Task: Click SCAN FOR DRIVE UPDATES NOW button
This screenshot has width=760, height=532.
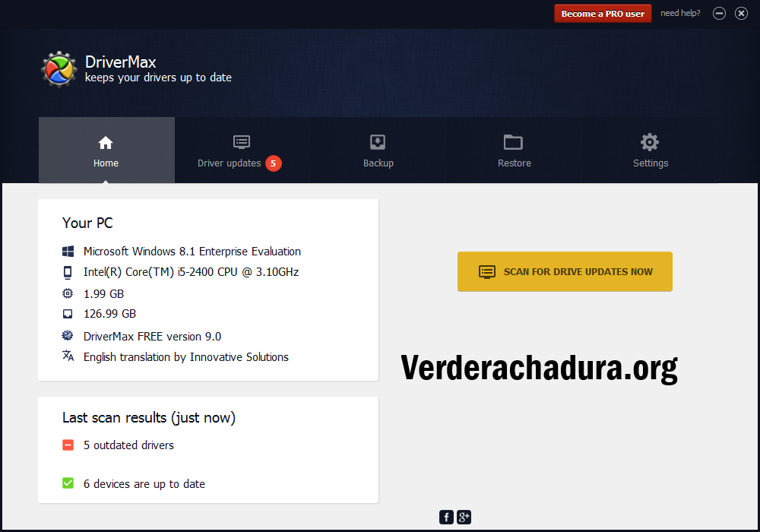Action: tap(565, 271)
